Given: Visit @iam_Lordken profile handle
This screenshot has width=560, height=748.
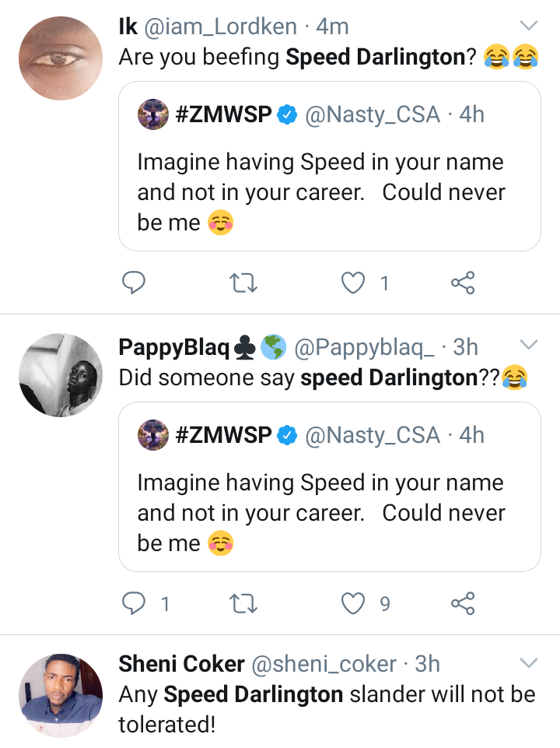Looking at the screenshot, I should 221,26.
